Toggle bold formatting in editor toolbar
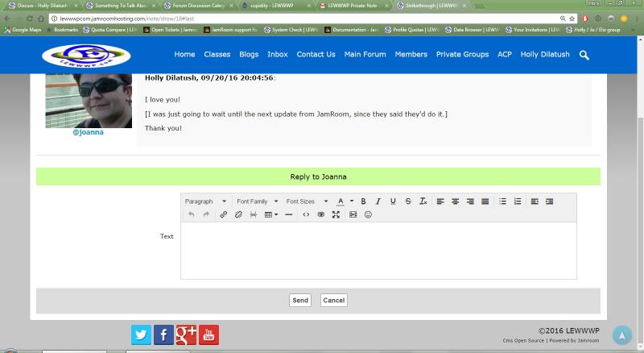Screen dimensions: 644x353 pos(363,201)
